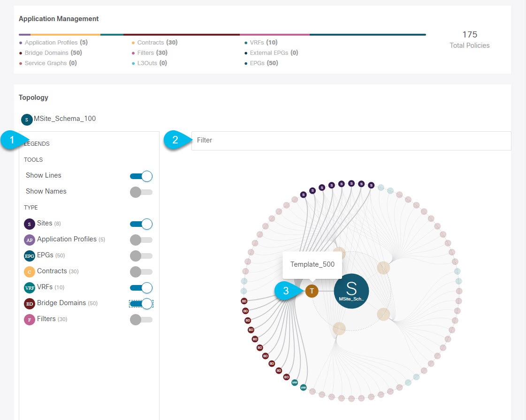The height and width of the screenshot is (420, 526).
Task: Click the 'Show Lines' label text
Action: point(44,175)
